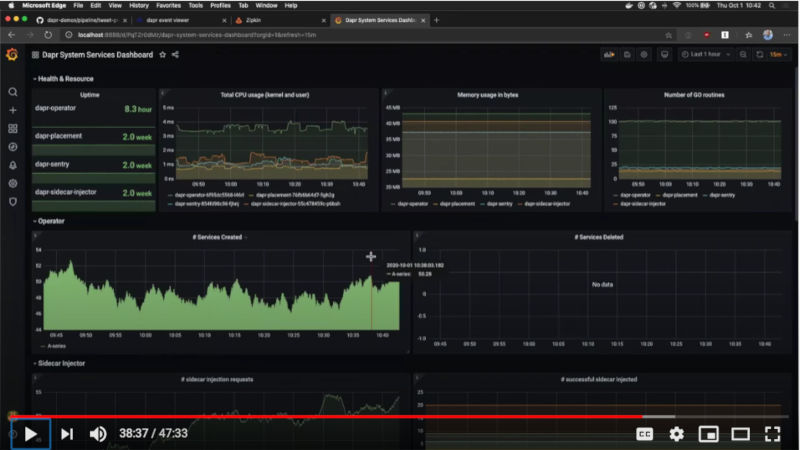
Task: Open dashboard settings gear
Action: point(644,55)
